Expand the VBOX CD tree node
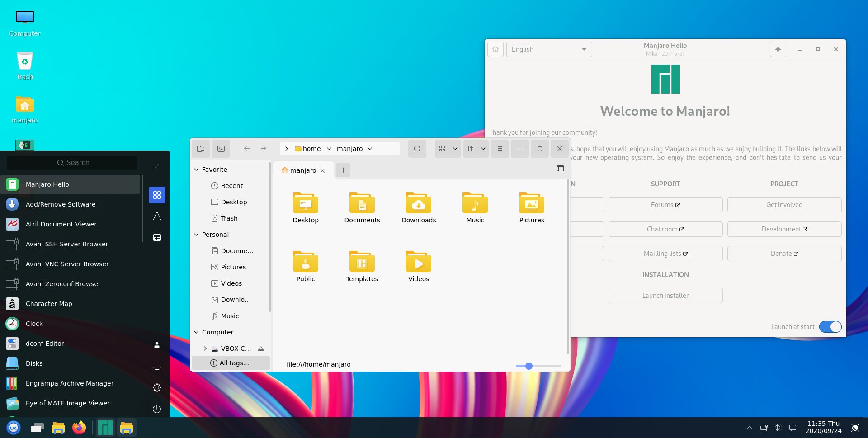The width and height of the screenshot is (868, 438). point(205,349)
